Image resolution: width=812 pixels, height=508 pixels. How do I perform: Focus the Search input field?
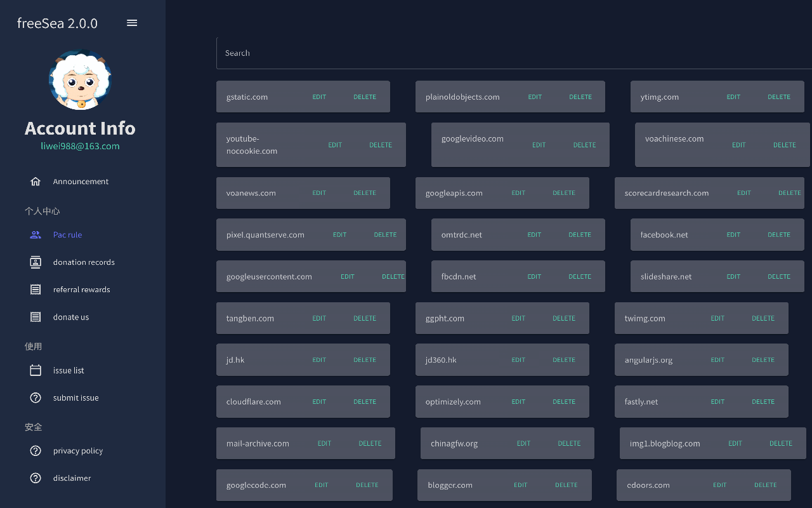point(514,53)
